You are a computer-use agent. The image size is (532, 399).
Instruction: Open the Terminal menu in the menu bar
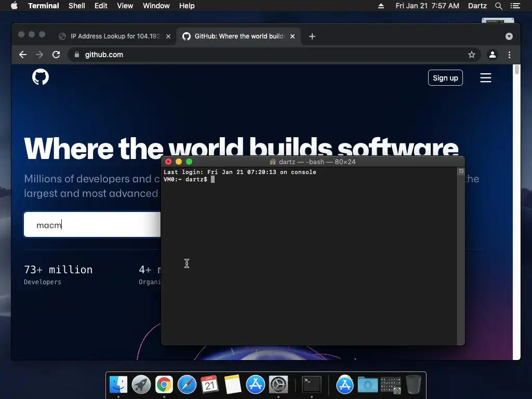point(44,6)
